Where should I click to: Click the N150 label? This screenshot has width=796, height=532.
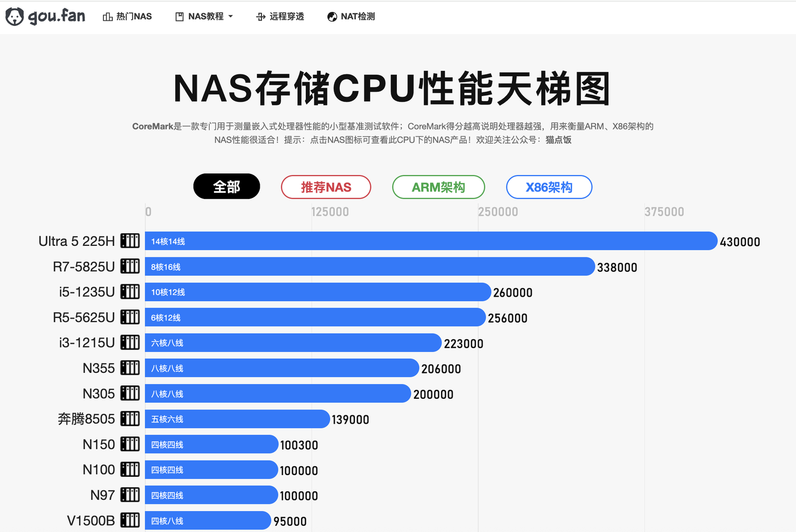[99, 444]
